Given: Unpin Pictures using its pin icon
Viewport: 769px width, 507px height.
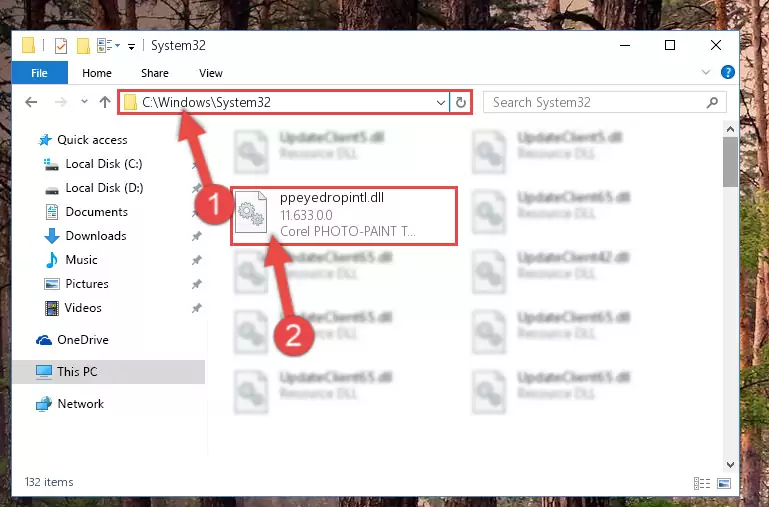Looking at the screenshot, I should click(197, 284).
